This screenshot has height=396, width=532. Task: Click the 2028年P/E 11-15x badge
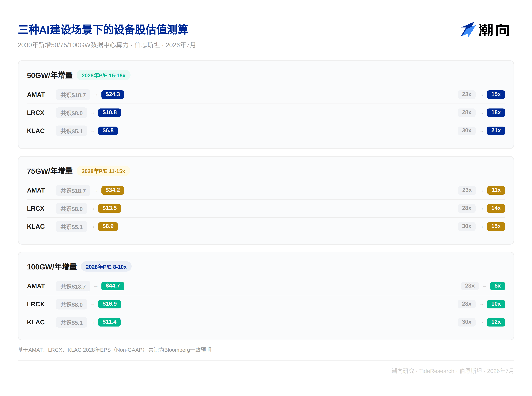pos(103,171)
